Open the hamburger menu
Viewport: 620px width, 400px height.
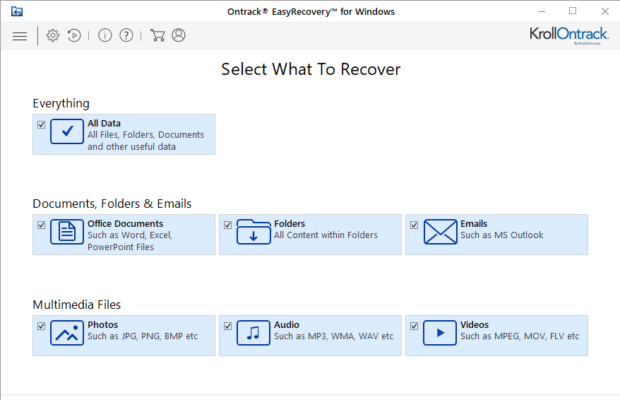[20, 36]
